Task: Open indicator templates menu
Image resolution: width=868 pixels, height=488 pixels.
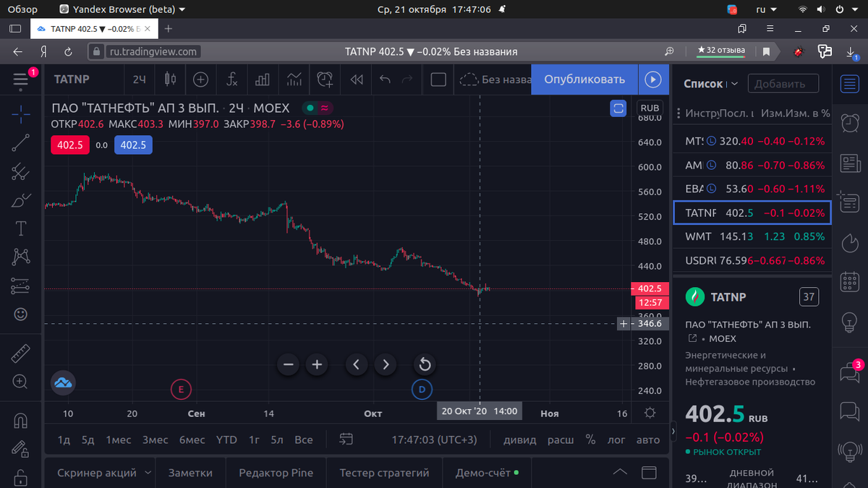Action: (294, 79)
